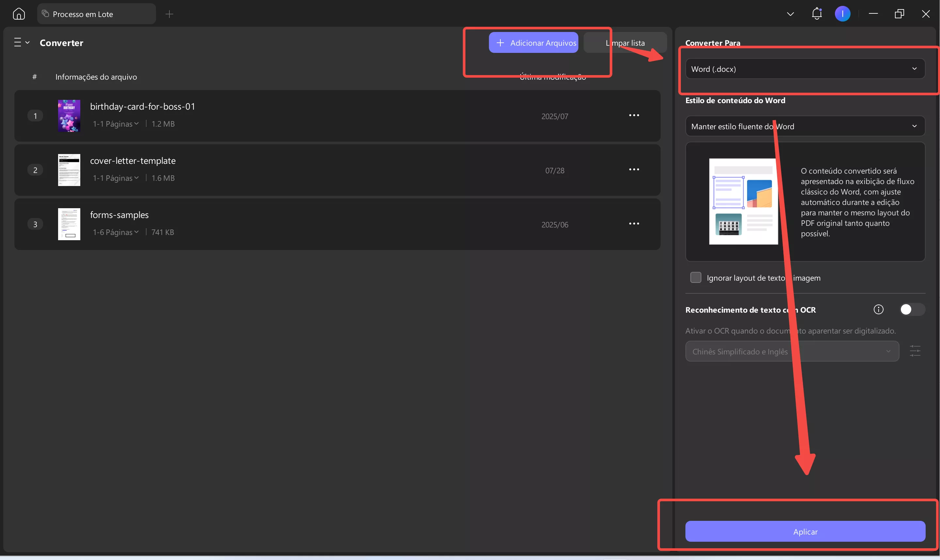Click the birthday-card-for-boss-01 thumbnail

(x=69, y=116)
